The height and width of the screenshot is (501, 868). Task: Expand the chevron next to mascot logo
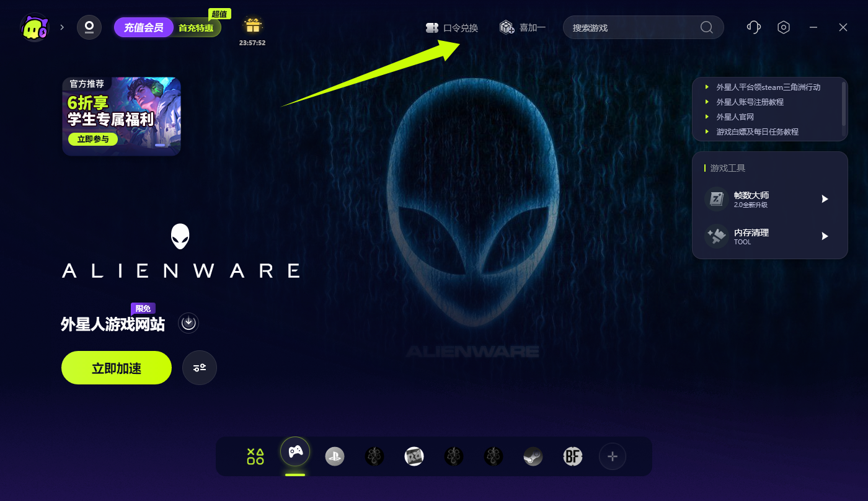[x=62, y=27]
